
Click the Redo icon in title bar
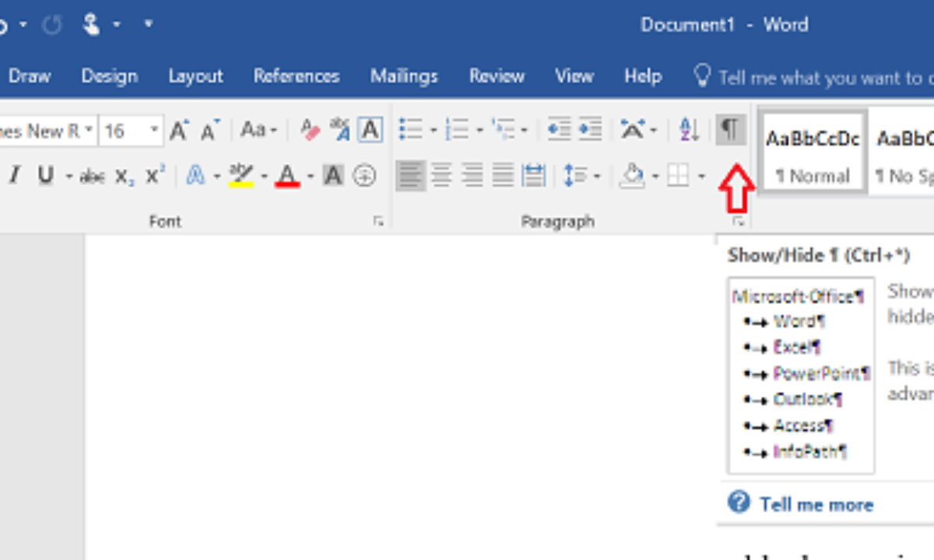tap(52, 25)
